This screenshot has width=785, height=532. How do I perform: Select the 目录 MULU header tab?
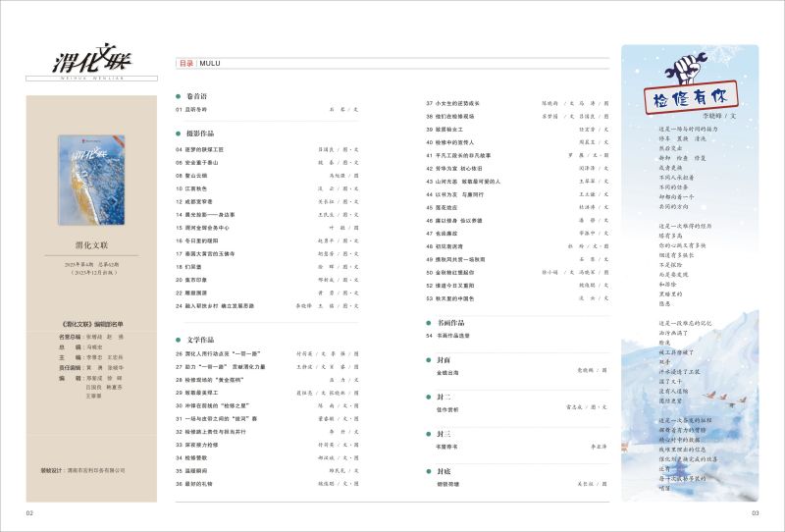tap(198, 63)
